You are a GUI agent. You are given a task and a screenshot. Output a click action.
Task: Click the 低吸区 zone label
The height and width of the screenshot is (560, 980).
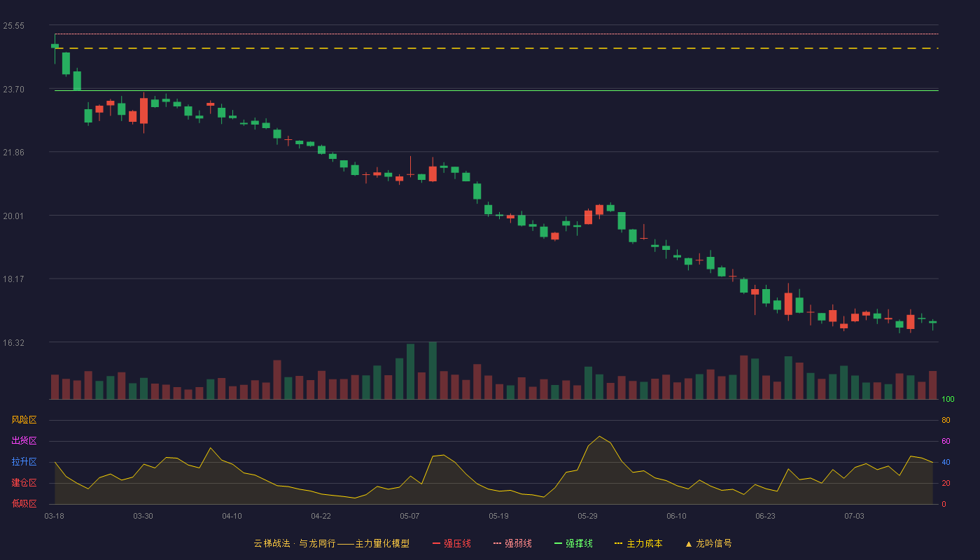tap(24, 504)
